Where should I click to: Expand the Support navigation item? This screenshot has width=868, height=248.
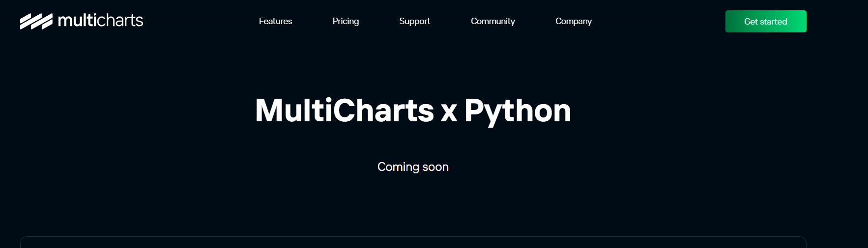coord(414,21)
